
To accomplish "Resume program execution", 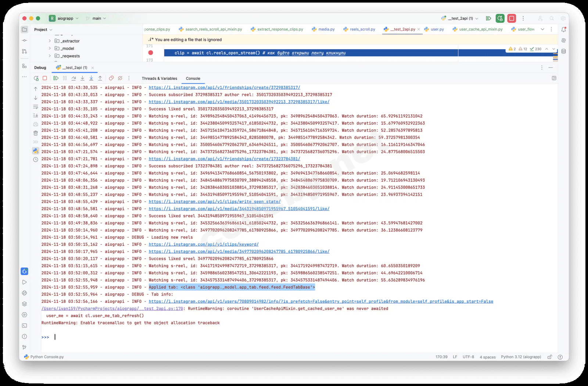I will pyautogui.click(x=56, y=78).
